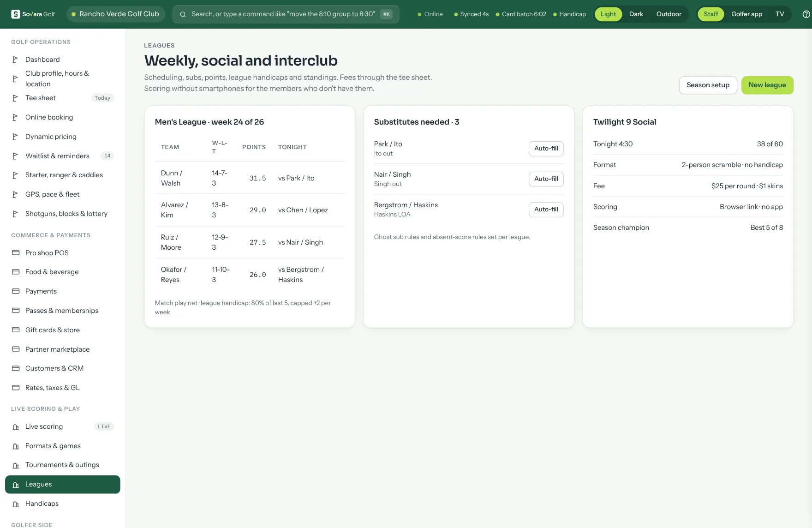
Task: Open the Rancho Verde Golf Club selector
Action: click(116, 14)
